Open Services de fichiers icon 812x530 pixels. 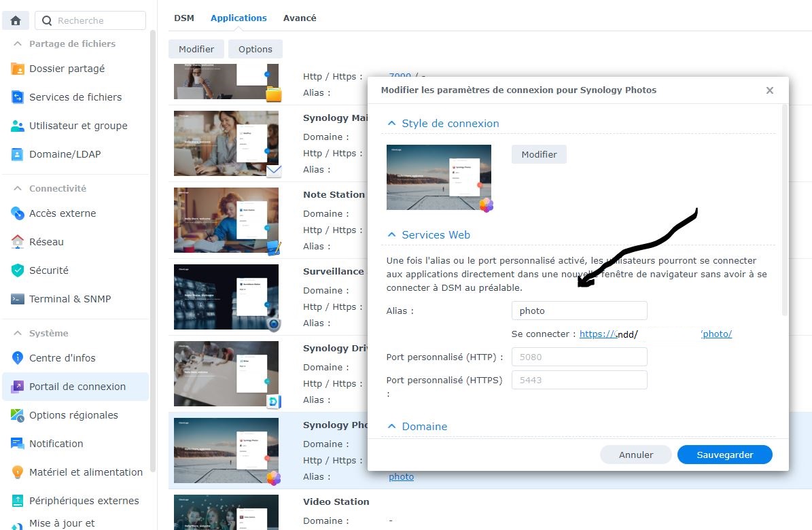18,97
